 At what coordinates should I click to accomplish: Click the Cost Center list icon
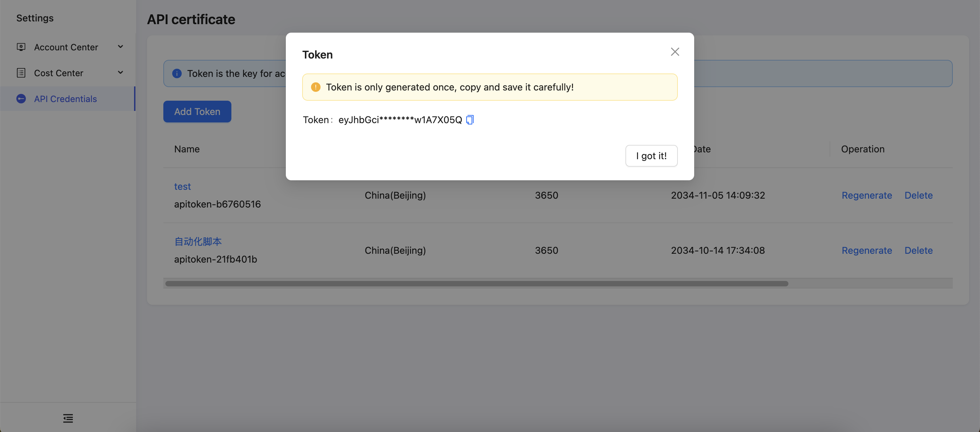(x=21, y=73)
